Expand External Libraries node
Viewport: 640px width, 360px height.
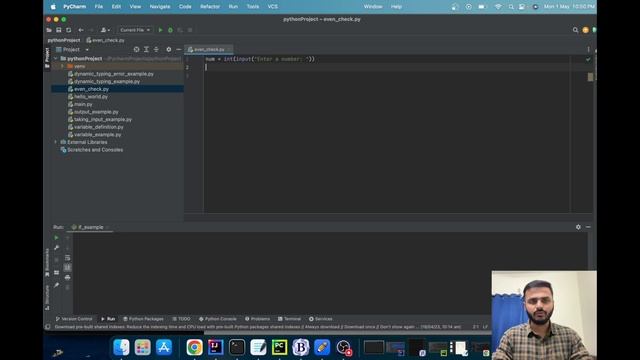point(56,142)
